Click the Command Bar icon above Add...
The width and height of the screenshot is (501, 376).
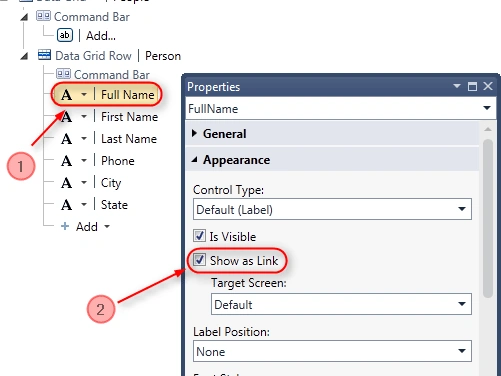point(43,16)
